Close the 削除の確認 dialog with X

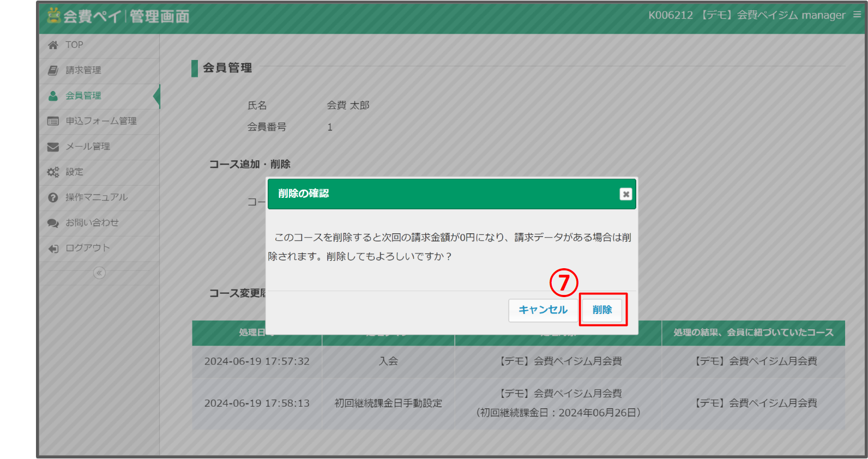click(626, 194)
